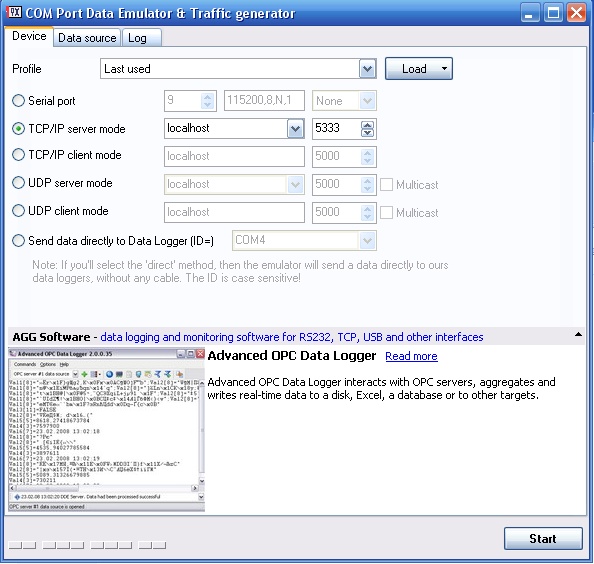Select UDP client mode radio button

tap(18, 211)
